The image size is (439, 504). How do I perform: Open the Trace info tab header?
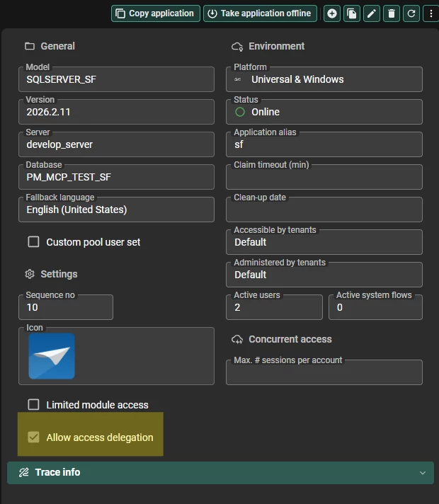pos(220,473)
